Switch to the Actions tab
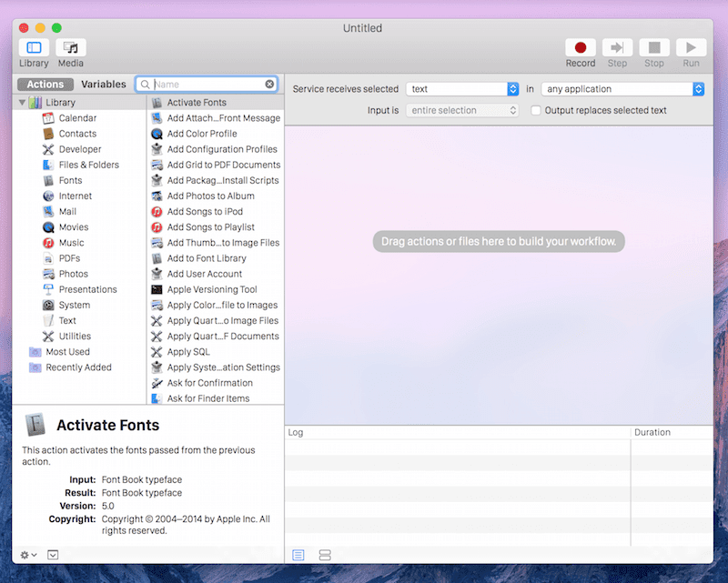Image resolution: width=728 pixels, height=583 pixels. pyautogui.click(x=45, y=85)
